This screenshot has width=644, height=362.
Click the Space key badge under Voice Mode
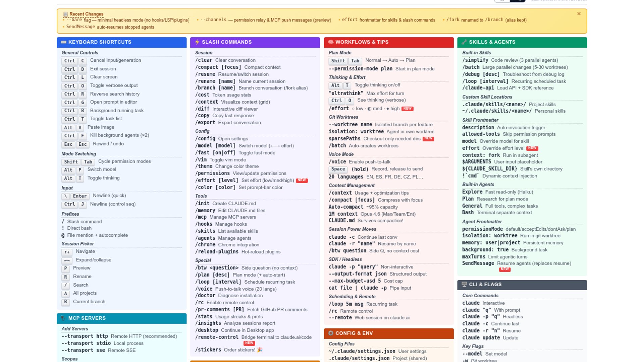click(x=338, y=169)
